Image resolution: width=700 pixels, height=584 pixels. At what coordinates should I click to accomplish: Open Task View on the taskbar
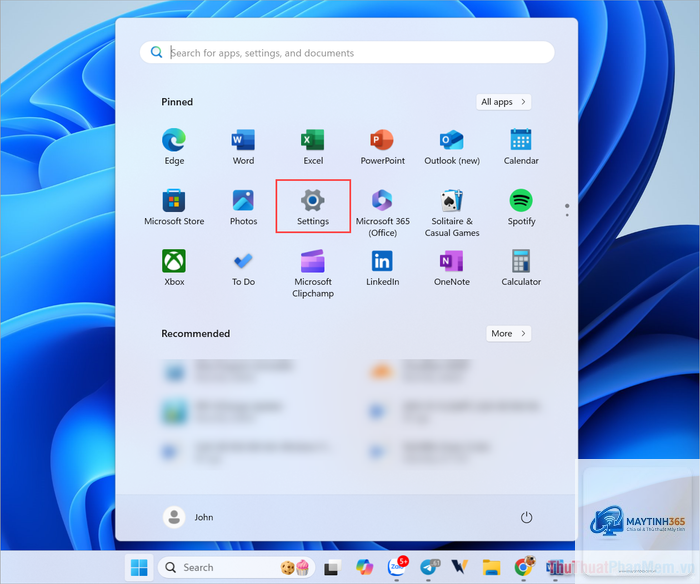pyautogui.click(x=332, y=567)
